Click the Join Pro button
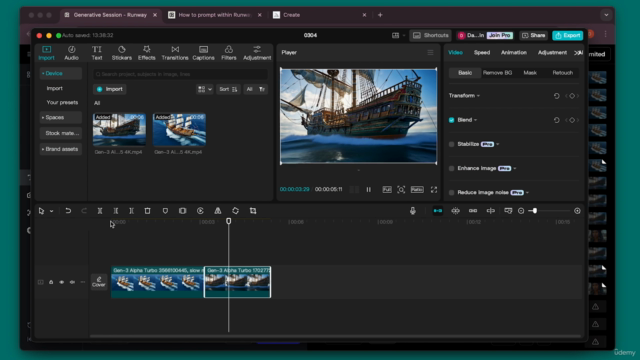Viewport: 640px width, 360px height. point(500,36)
